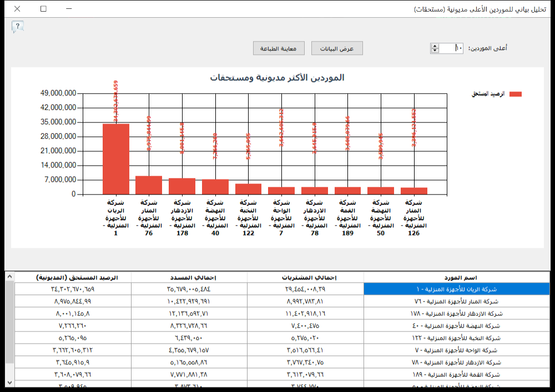Viewport: 555px width, 392px height.
Task: Click the chart title الموردين الأكثر مديونية ومستحقات
Action: [x=277, y=78]
